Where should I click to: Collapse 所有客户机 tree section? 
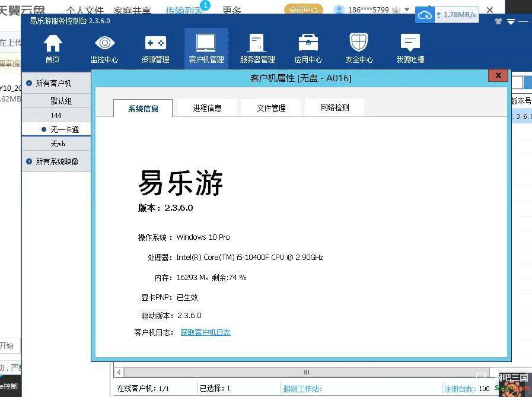pos(29,83)
